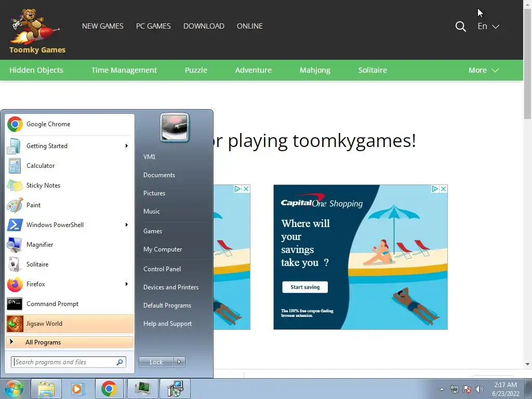This screenshot has height=399, width=532.
Task: Click the Windows Start orb
Action: (x=14, y=389)
